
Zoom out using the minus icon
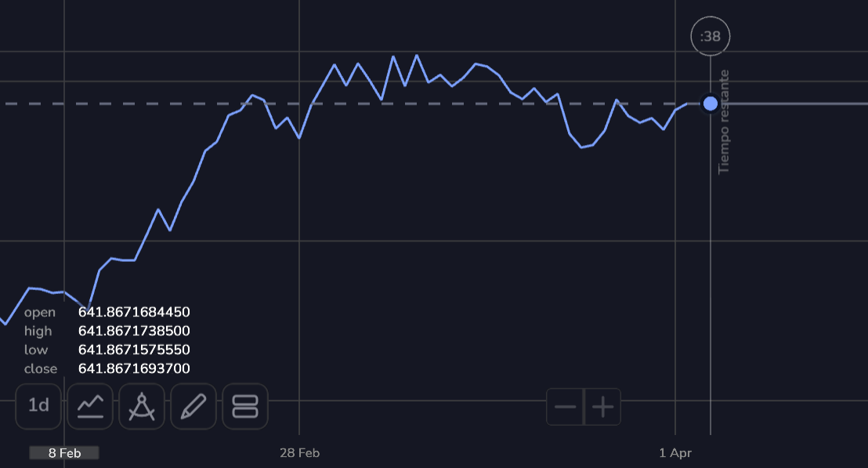click(565, 406)
